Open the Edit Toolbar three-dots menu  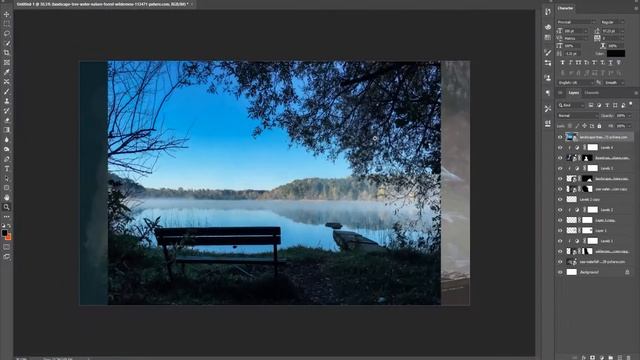[x=7, y=217]
